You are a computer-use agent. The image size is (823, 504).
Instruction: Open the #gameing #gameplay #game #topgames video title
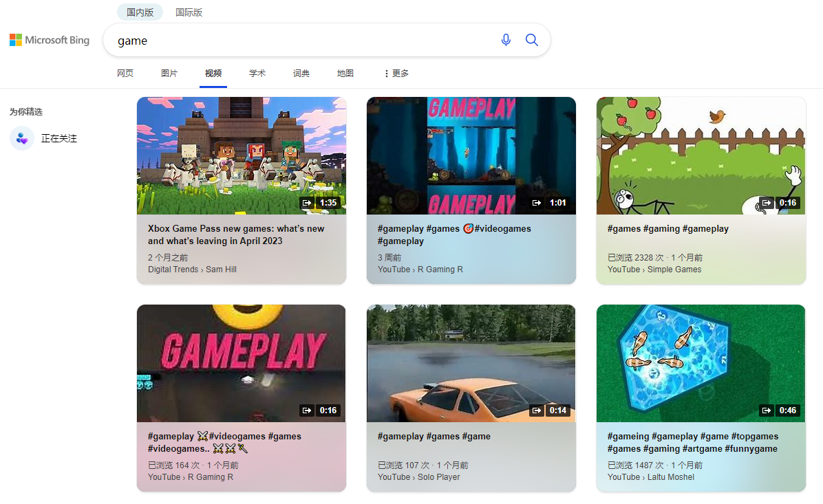[x=692, y=442]
